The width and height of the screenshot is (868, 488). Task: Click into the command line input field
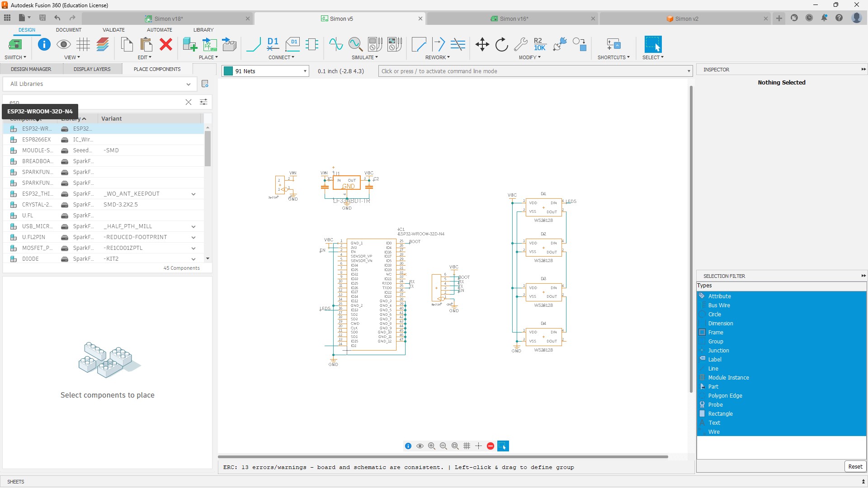click(x=532, y=71)
